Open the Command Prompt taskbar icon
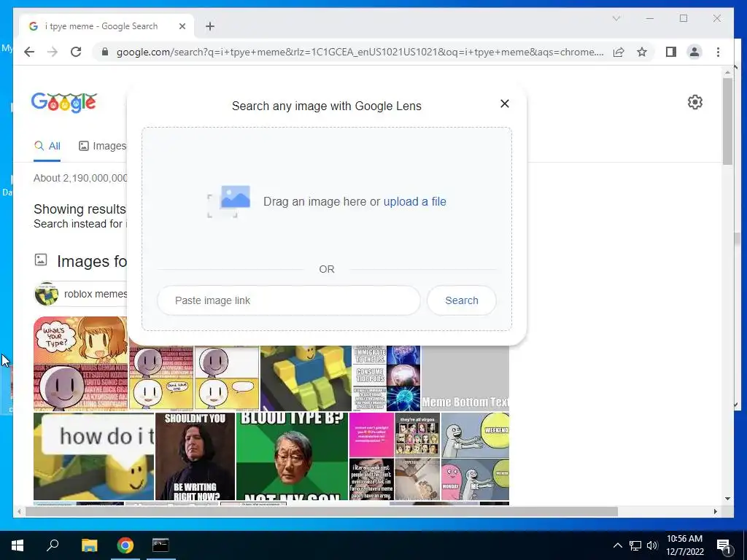 point(160,545)
